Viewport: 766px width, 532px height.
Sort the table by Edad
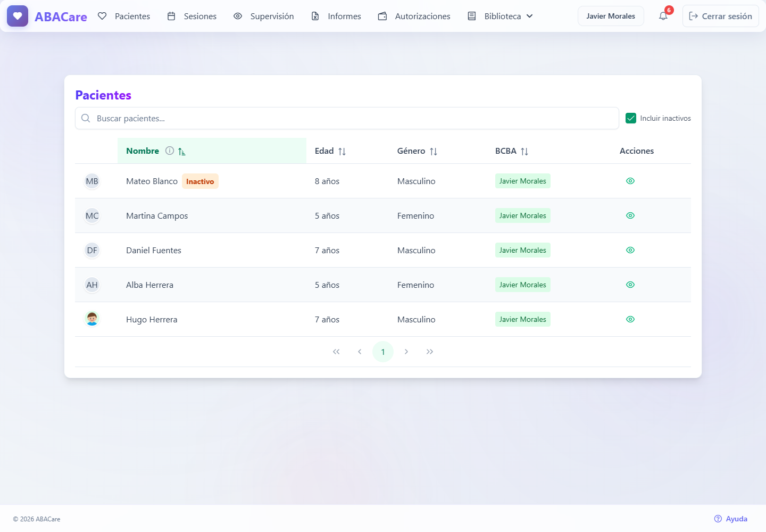pyautogui.click(x=342, y=152)
